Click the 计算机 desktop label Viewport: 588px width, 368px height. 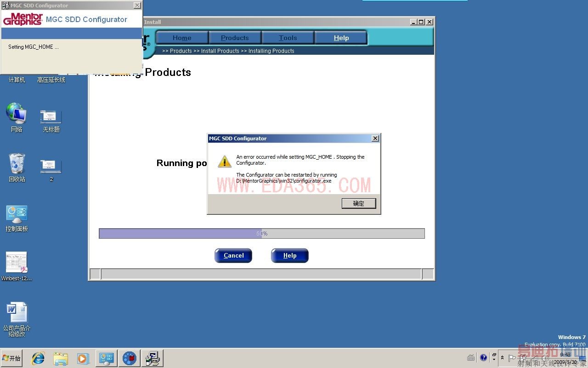(x=17, y=80)
